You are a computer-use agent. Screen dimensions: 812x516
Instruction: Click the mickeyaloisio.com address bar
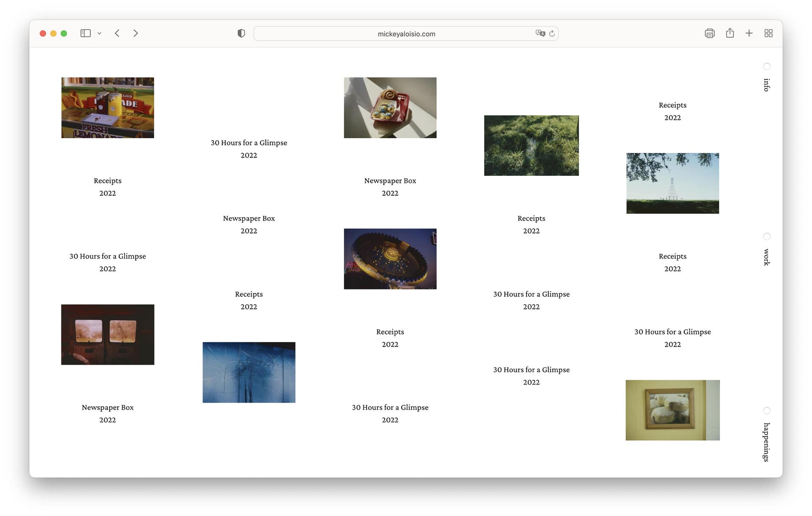[x=406, y=34]
